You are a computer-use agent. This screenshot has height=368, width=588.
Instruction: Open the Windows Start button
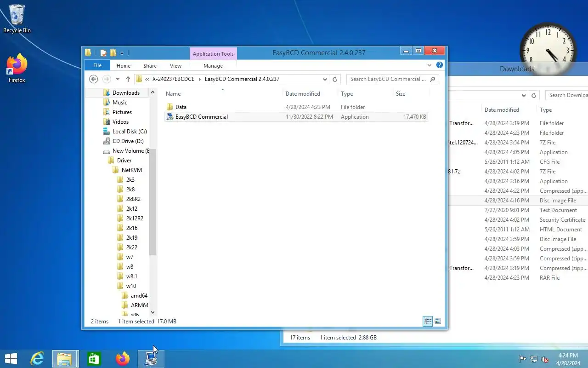pyautogui.click(x=11, y=358)
